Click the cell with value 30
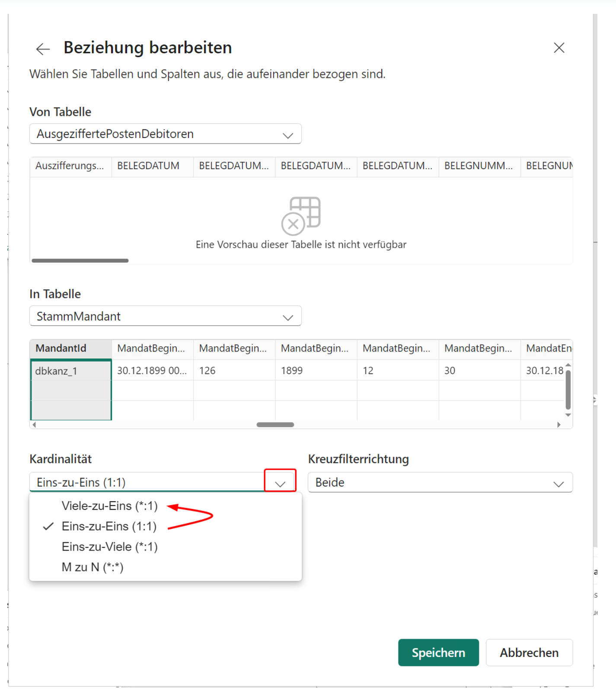This screenshot has width=616, height=698. 479,371
